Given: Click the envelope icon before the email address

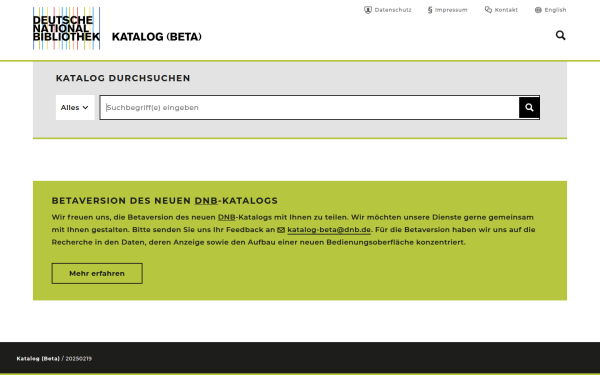Looking at the screenshot, I should coord(281,230).
